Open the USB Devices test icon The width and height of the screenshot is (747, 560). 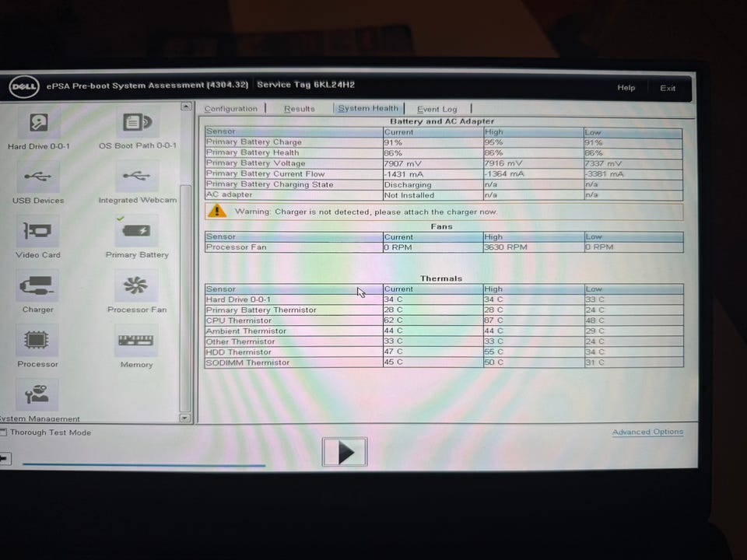[x=38, y=177]
